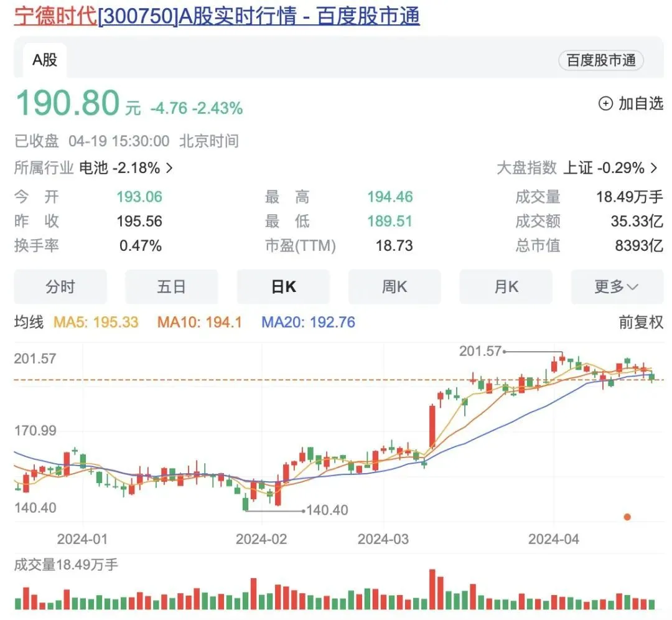The width and height of the screenshot is (672, 620).
Task: Click the 成交额 value 35.33亿
Action: tap(637, 221)
